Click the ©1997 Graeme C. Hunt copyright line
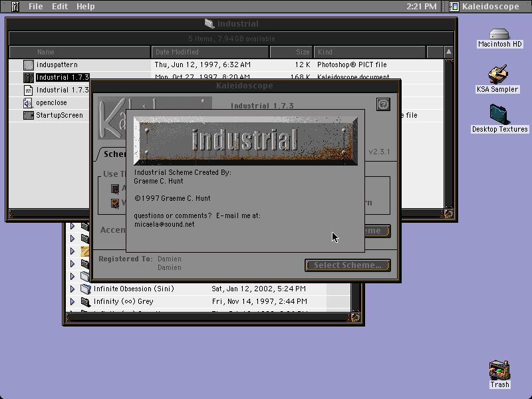Image resolution: width=532 pixels, height=399 pixels. [172, 198]
